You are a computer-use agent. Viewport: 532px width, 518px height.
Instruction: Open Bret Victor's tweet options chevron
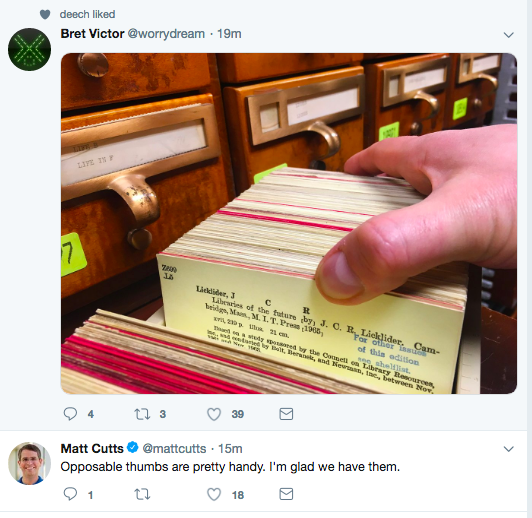508,35
